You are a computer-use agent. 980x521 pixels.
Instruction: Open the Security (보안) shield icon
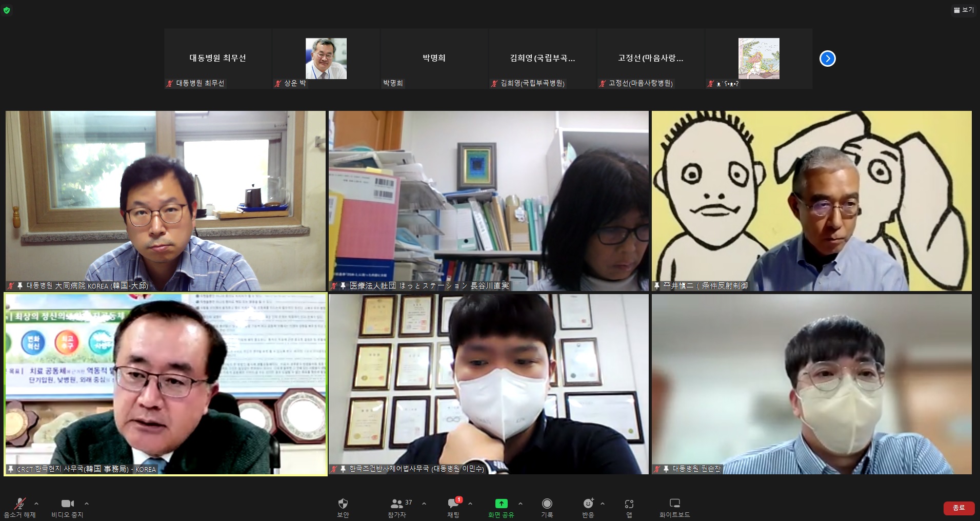click(343, 504)
